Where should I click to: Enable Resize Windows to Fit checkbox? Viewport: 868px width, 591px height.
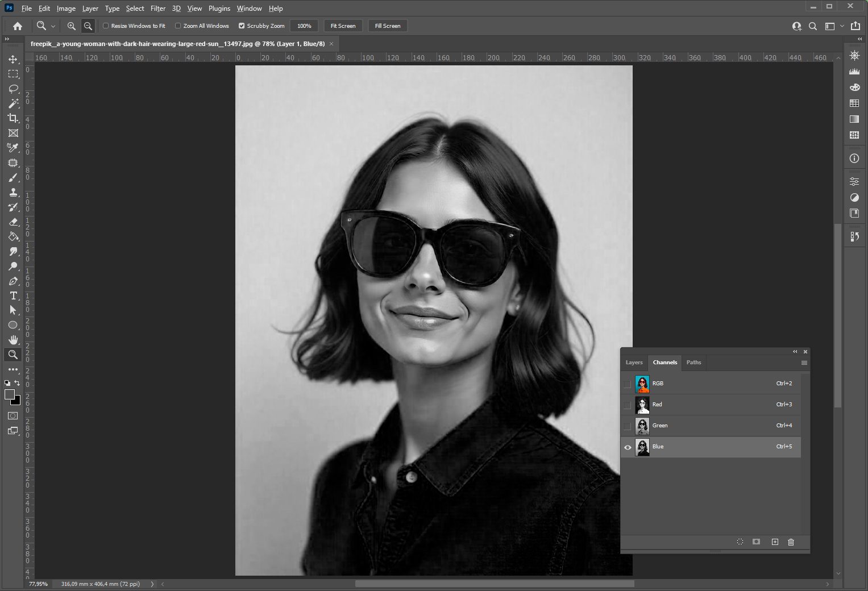(106, 26)
